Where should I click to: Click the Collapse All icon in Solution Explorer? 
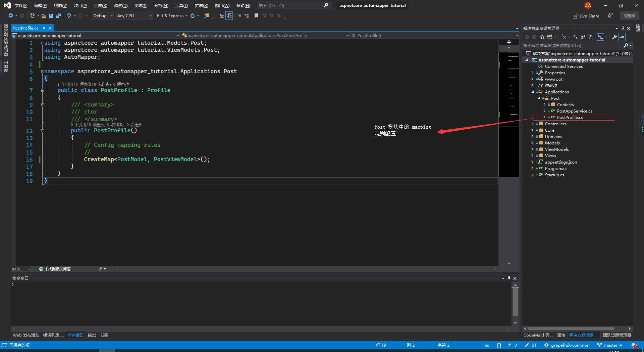[x=583, y=37]
